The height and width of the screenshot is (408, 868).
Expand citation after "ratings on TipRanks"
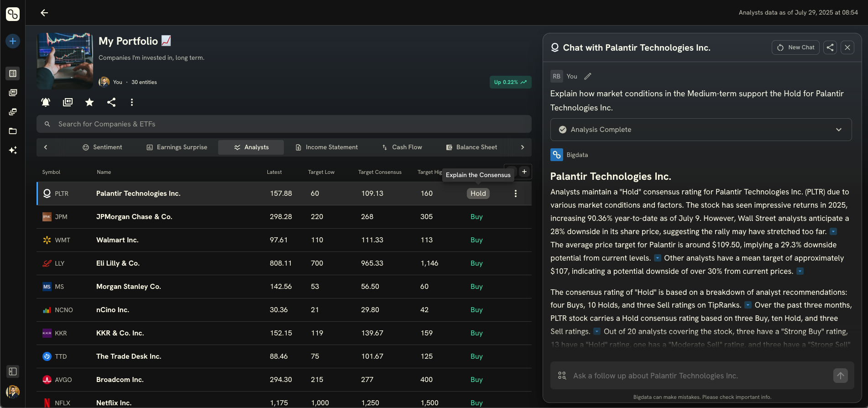click(748, 305)
